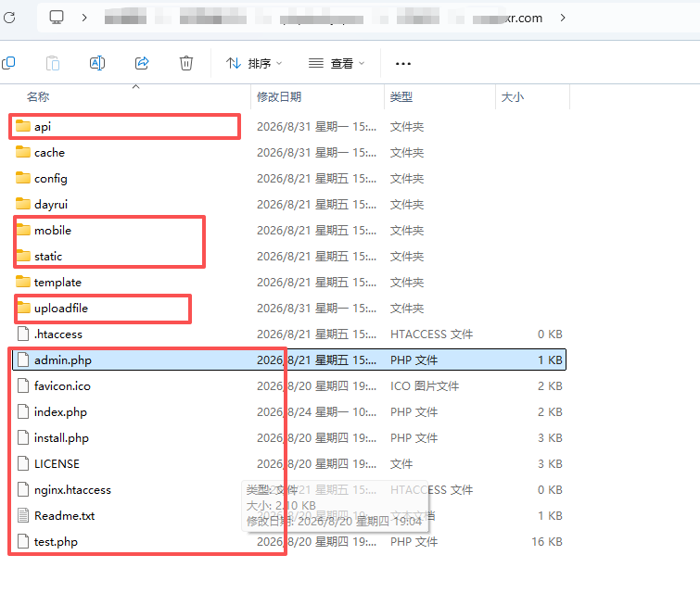Click the index.php file name
The image size is (700, 593).
click(x=60, y=412)
